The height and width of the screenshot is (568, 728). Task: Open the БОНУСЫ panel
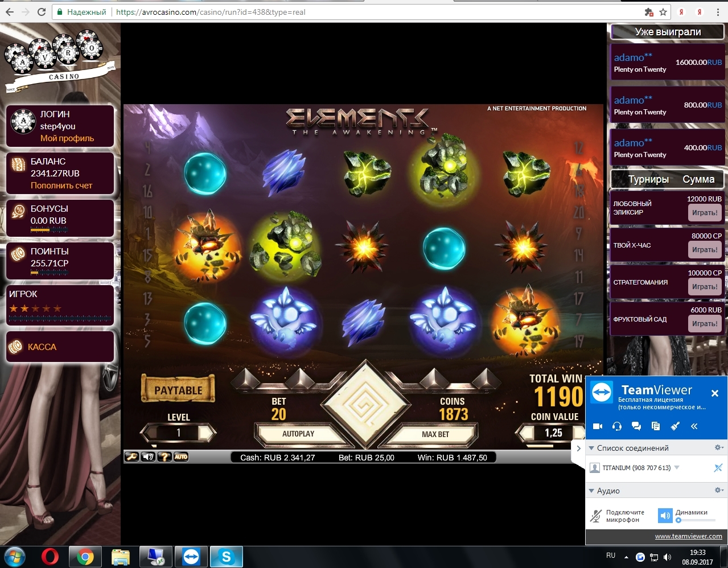pos(60,217)
